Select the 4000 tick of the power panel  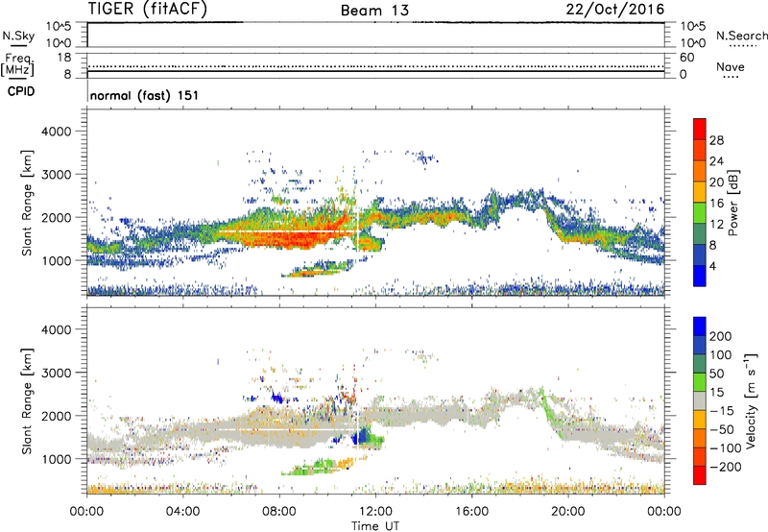coord(56,132)
